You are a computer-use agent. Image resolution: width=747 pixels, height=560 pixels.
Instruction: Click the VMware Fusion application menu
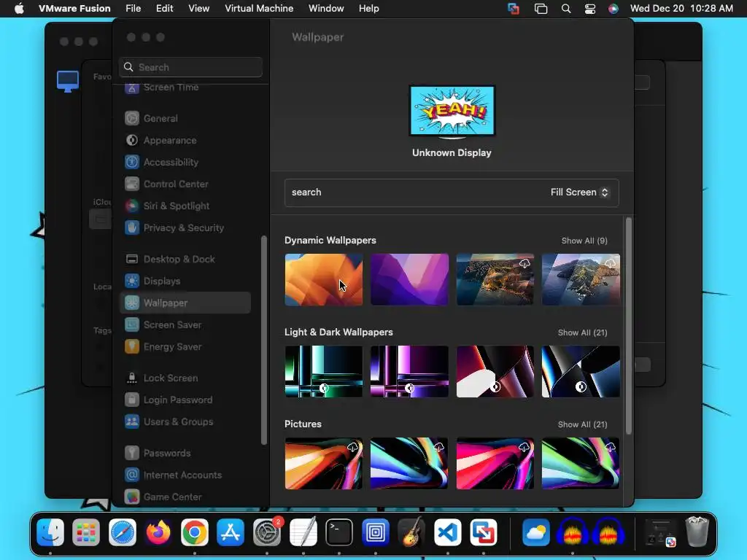pos(74,9)
